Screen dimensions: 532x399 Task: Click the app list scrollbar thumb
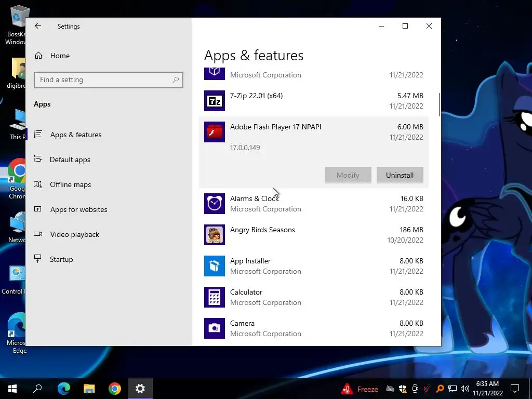(x=440, y=104)
